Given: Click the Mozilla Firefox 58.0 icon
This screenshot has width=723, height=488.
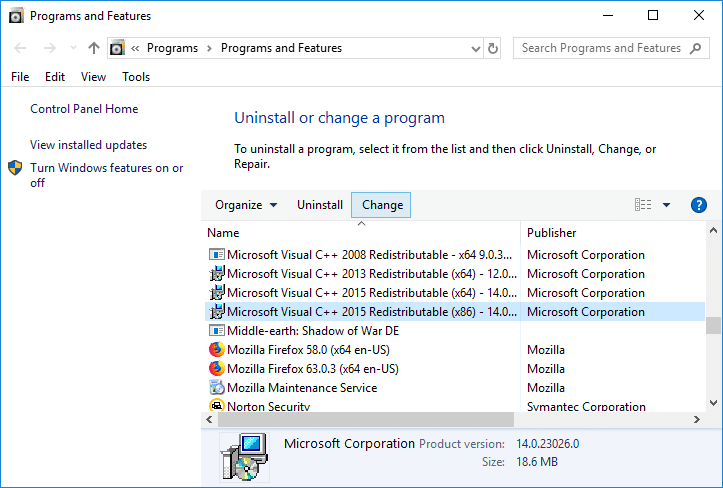Looking at the screenshot, I should 216,350.
